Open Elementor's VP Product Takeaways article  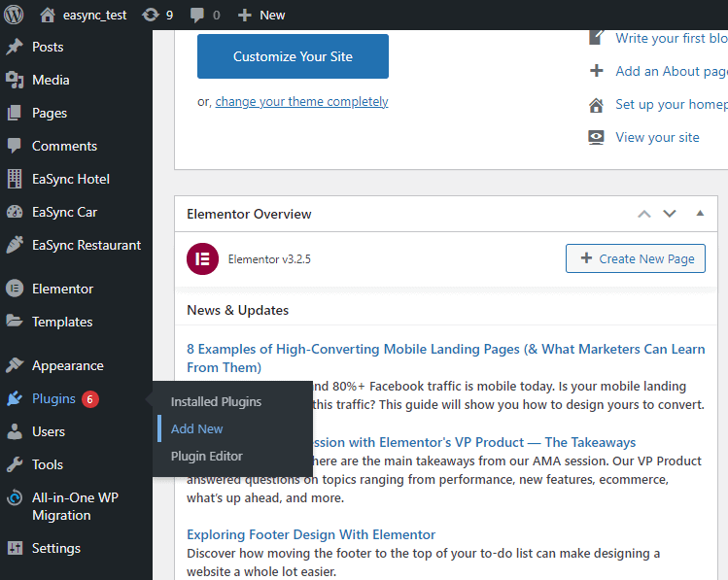[x=474, y=442]
